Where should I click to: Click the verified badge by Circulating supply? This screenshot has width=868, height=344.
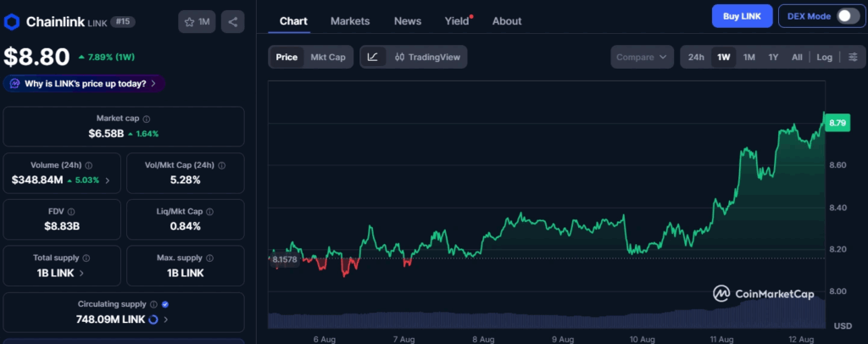(x=165, y=304)
